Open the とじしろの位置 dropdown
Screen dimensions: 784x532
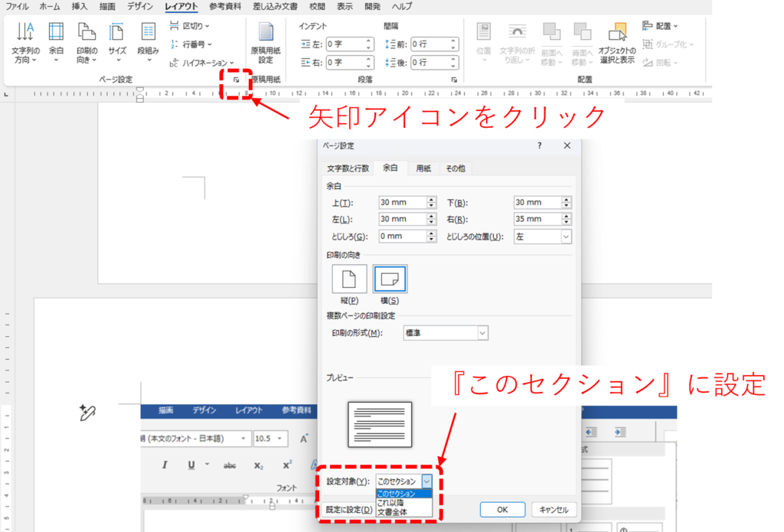pos(566,237)
